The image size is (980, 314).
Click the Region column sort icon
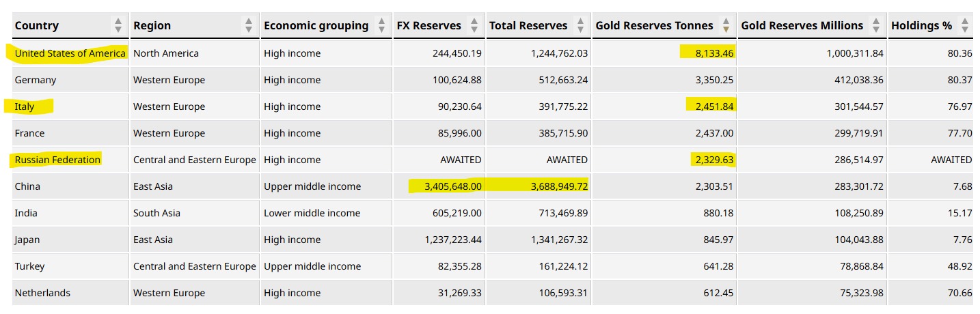(249, 26)
